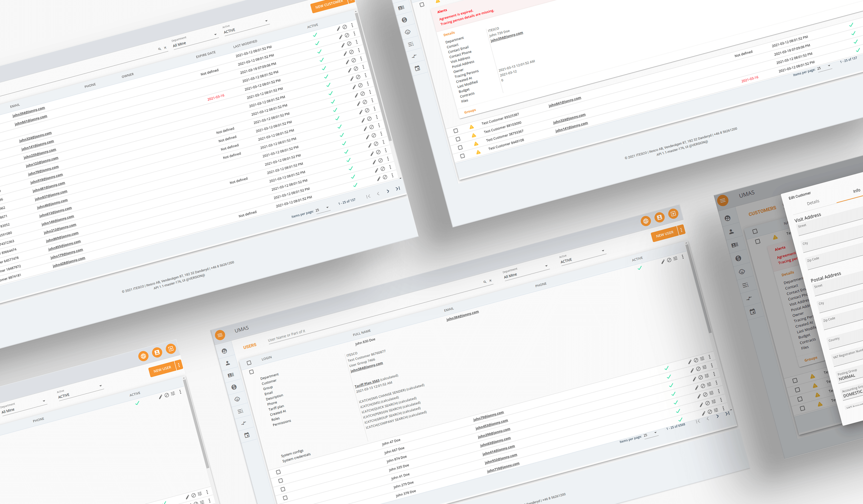Select the checkbox for Test Customer 8449108

462,156
